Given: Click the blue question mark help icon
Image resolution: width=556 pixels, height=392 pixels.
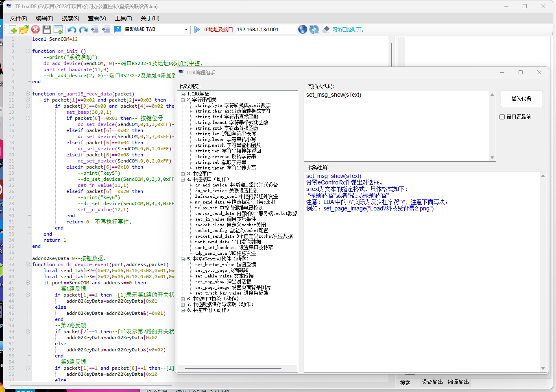Looking at the screenshot, I should click(118, 30).
